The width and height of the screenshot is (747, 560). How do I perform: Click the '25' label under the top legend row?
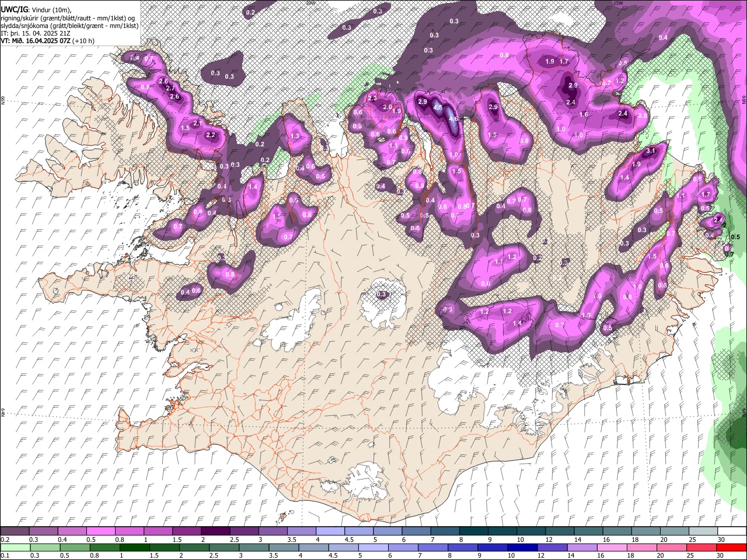coord(692,540)
